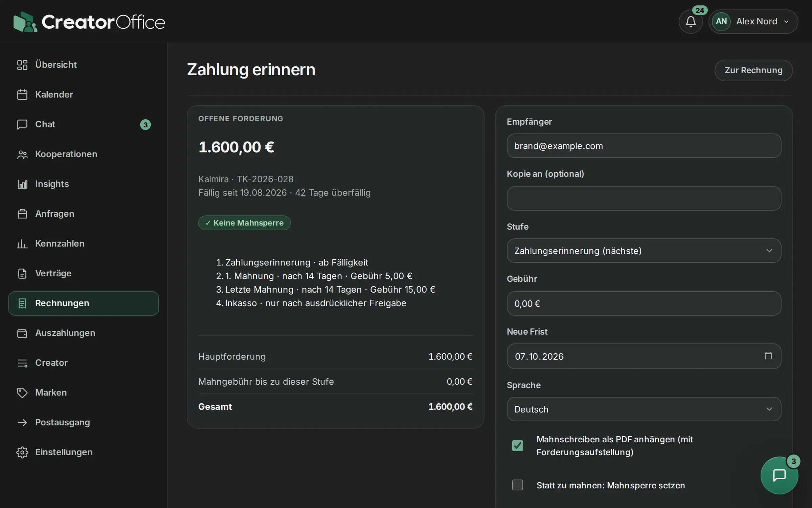Click the calendar icon in Neue Frist

pyautogui.click(x=768, y=356)
